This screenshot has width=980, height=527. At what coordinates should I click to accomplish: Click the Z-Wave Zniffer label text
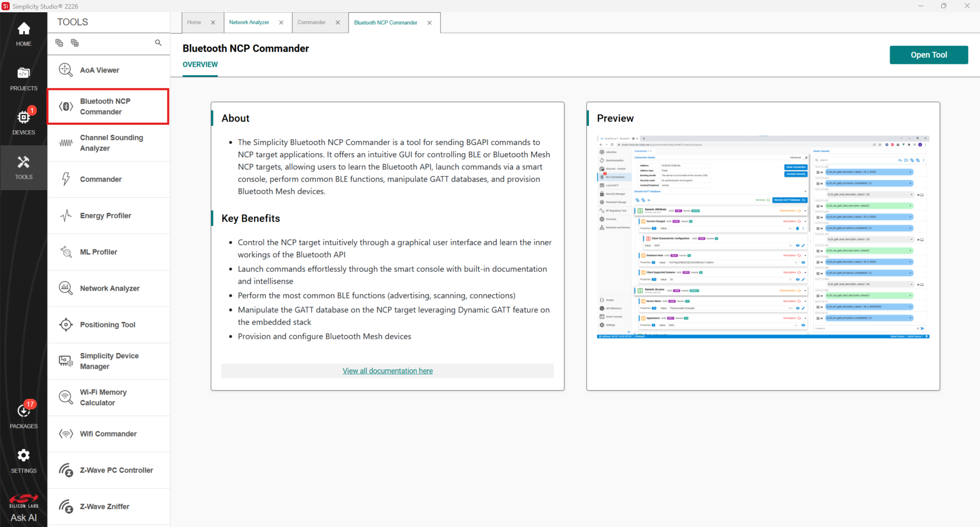[105, 507]
